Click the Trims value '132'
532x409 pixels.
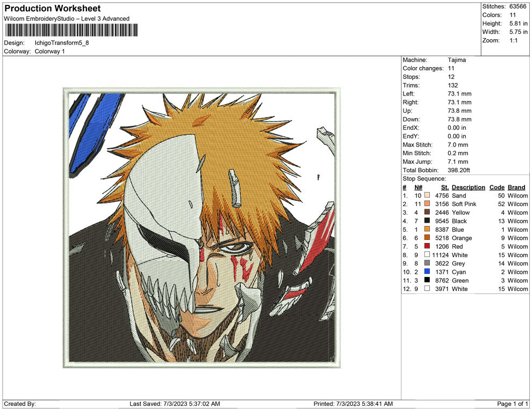click(x=452, y=85)
